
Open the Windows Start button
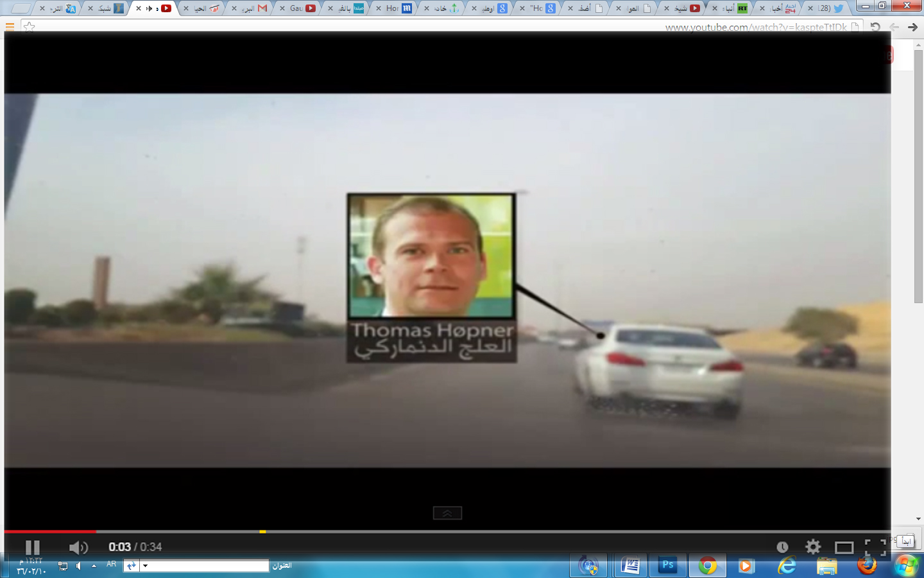point(905,566)
